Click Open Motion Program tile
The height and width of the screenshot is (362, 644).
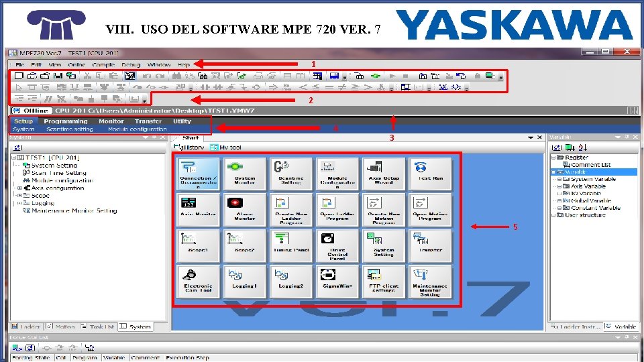coord(430,210)
